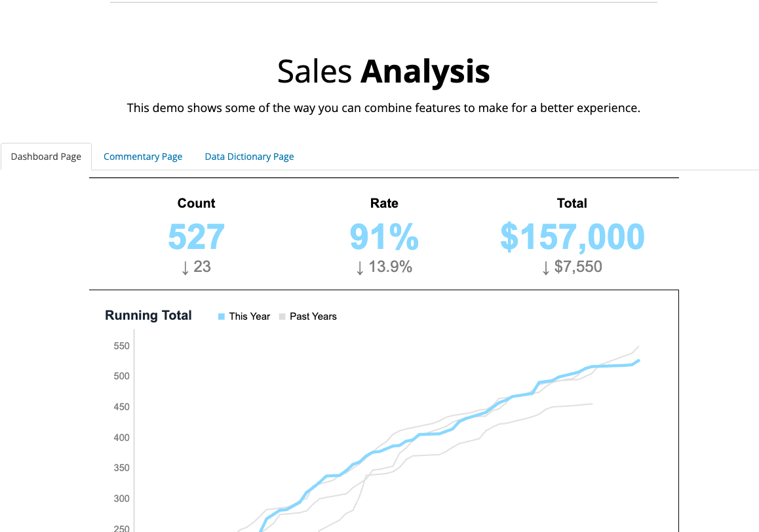Select the $157,000 Total figure
This screenshot has width=759, height=532.
pos(572,237)
